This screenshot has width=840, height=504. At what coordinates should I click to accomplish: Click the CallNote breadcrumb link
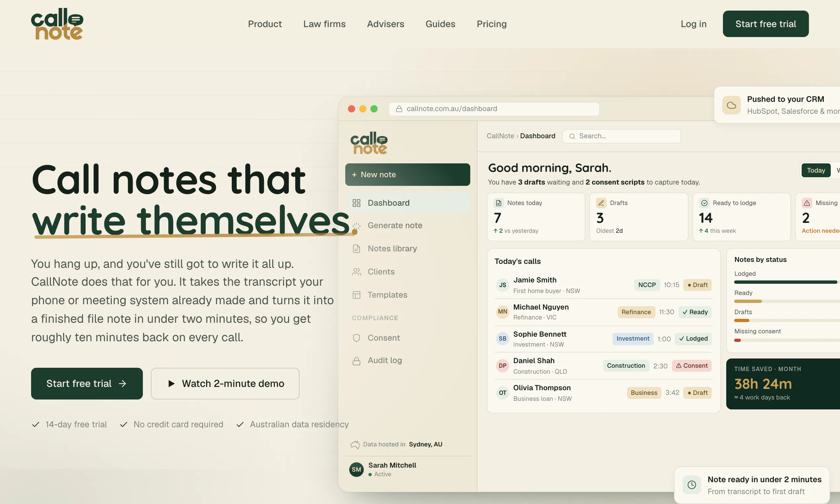500,136
